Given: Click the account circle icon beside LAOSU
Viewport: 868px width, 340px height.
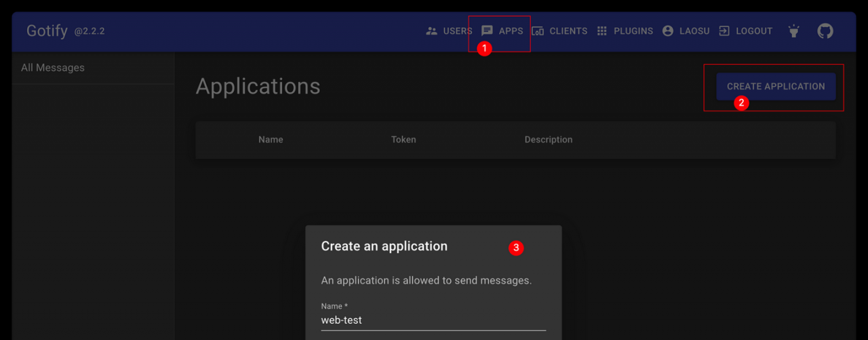Looking at the screenshot, I should tap(668, 31).
